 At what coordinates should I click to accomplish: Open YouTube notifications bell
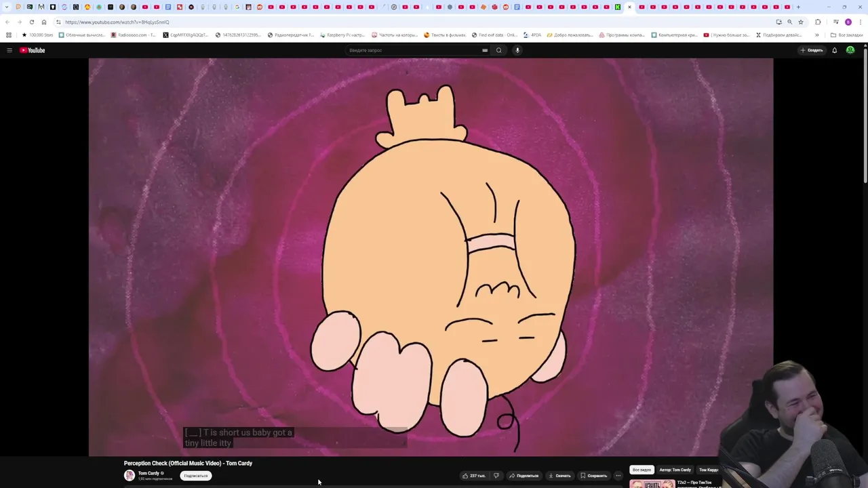(x=834, y=50)
